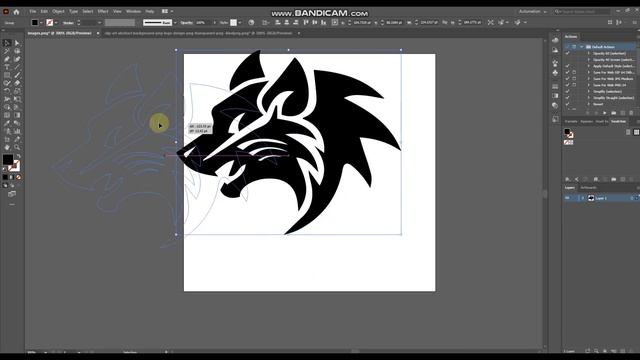Switch to the Artboards panel tab
This screenshot has height=360, width=640.
(588, 188)
